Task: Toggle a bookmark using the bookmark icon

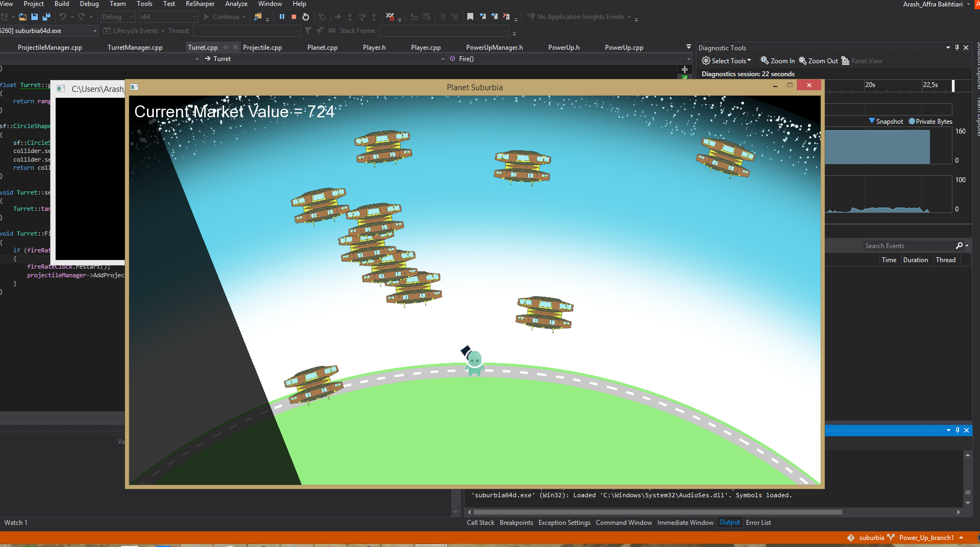Action: point(470,17)
